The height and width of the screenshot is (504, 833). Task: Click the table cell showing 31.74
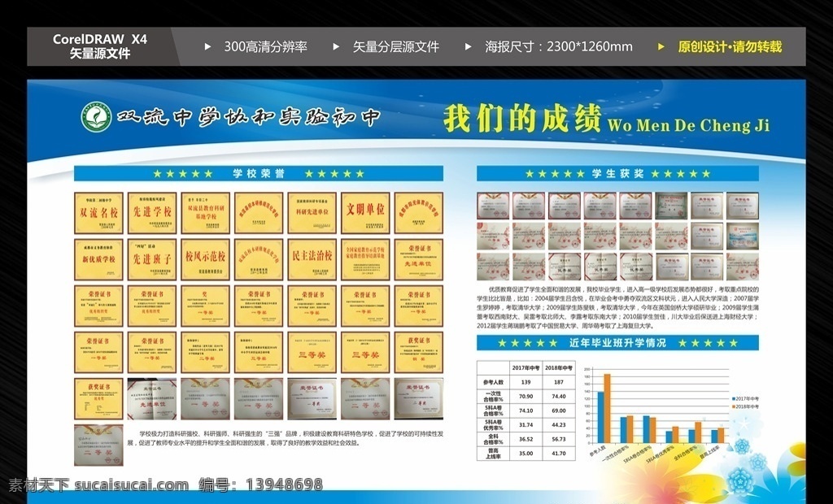point(526,425)
